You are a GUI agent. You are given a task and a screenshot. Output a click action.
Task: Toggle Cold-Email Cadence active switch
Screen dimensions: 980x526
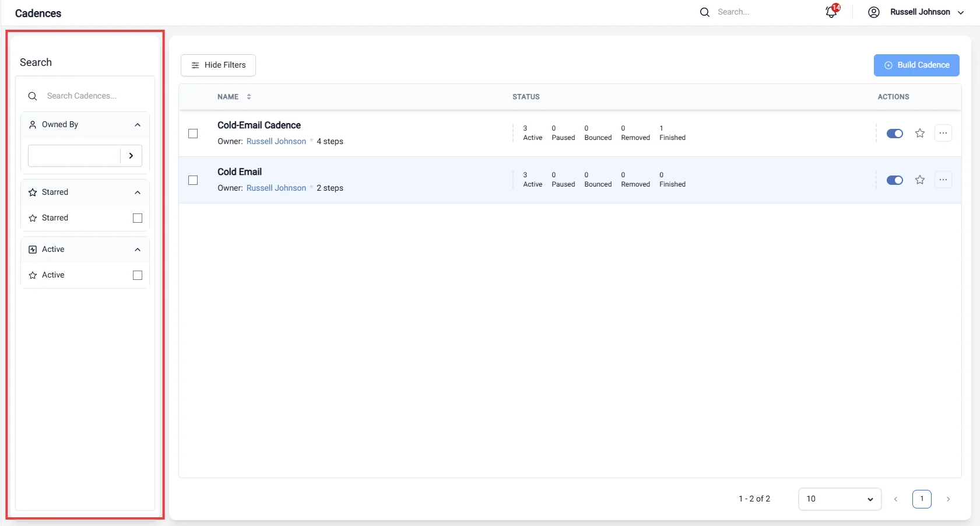coord(895,134)
